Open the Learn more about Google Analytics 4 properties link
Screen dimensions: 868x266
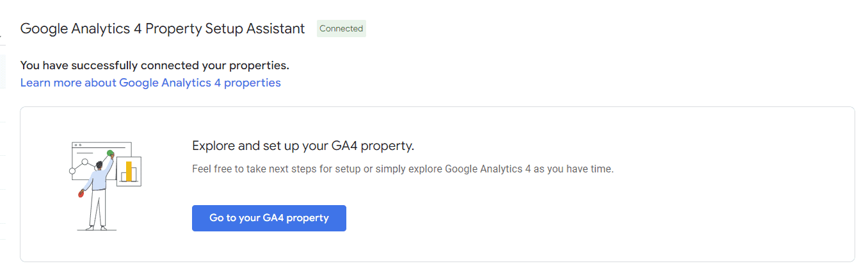150,83
